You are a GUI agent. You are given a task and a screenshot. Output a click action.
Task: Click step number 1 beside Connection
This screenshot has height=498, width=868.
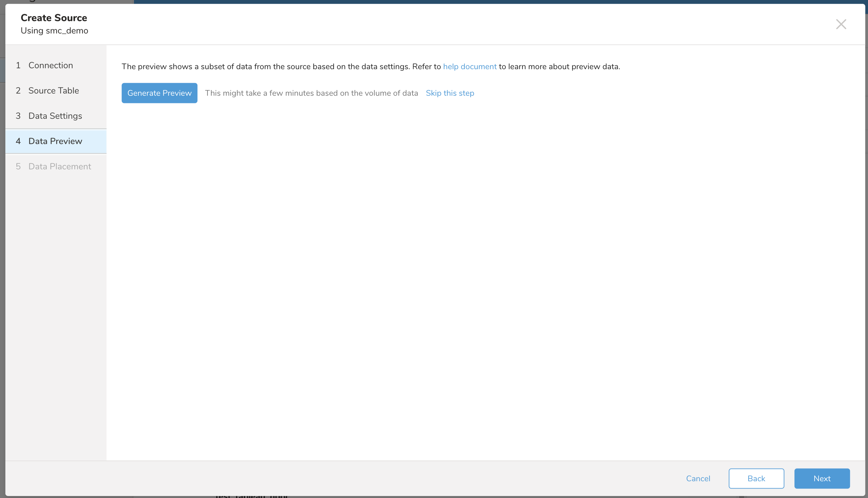[x=18, y=65]
